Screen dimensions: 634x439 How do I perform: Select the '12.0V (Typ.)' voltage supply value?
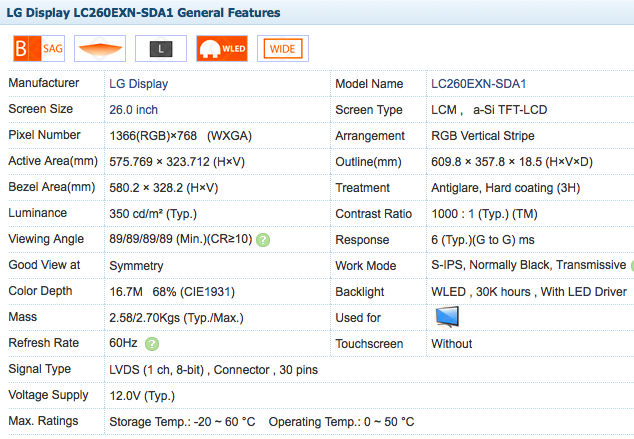[x=142, y=395]
